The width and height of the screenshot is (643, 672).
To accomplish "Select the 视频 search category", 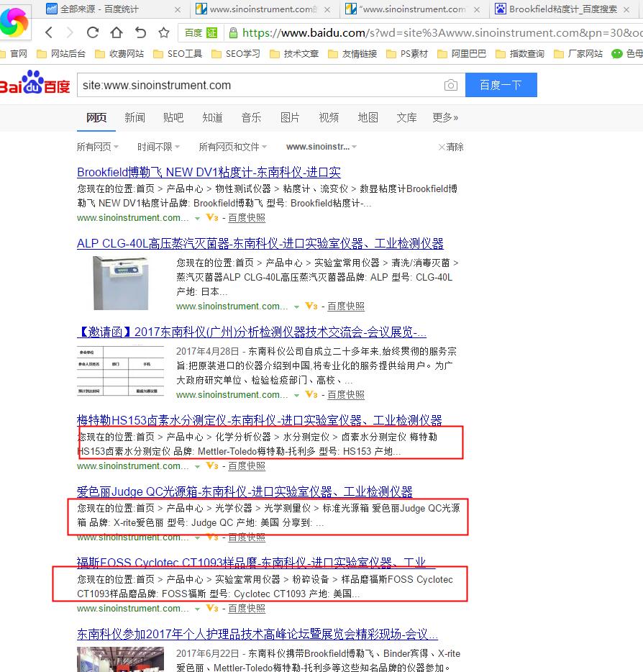I will coord(329,117).
